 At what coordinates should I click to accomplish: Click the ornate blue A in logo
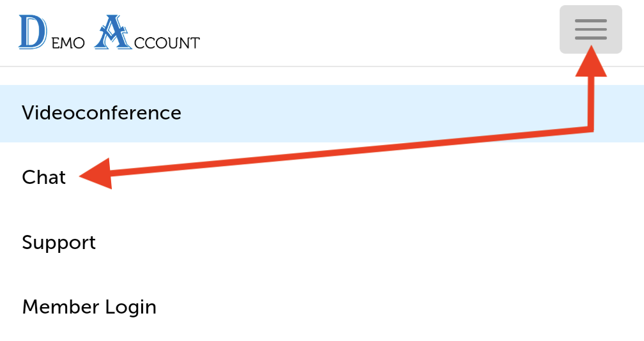click(112, 32)
